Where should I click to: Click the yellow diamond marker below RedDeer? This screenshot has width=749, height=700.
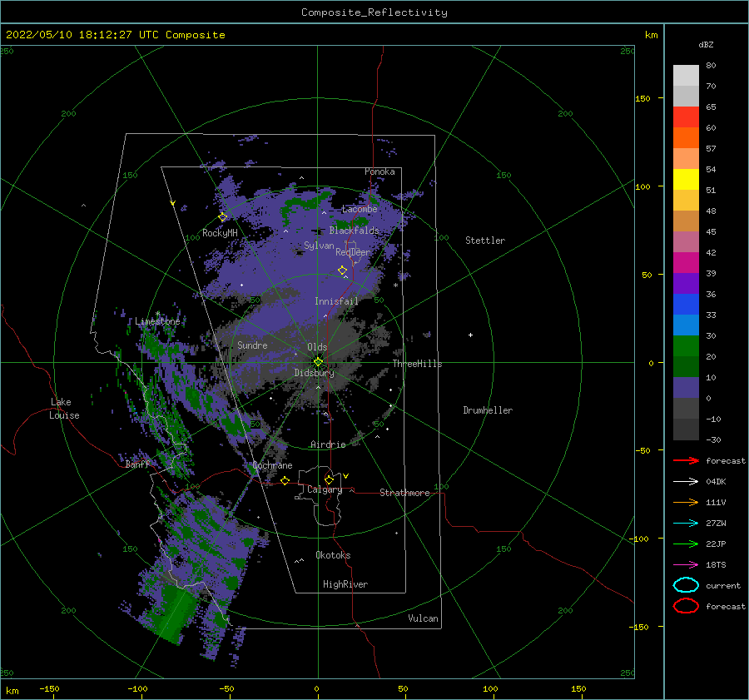point(343,271)
